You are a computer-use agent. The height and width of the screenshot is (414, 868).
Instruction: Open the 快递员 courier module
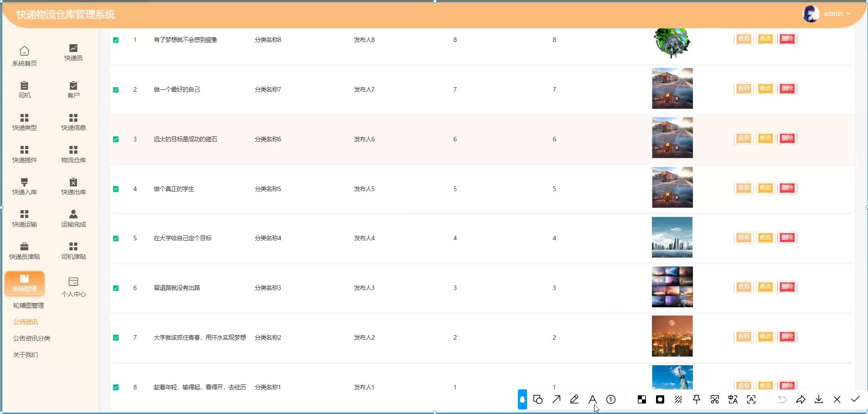(73, 52)
